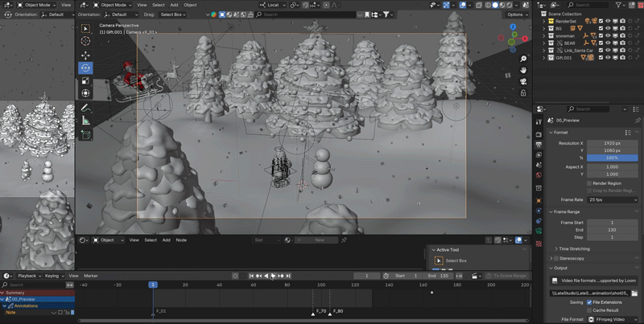Viewport: 644px width, 324px height.
Task: Open the Playback menu in the timeline
Action: click(29, 276)
